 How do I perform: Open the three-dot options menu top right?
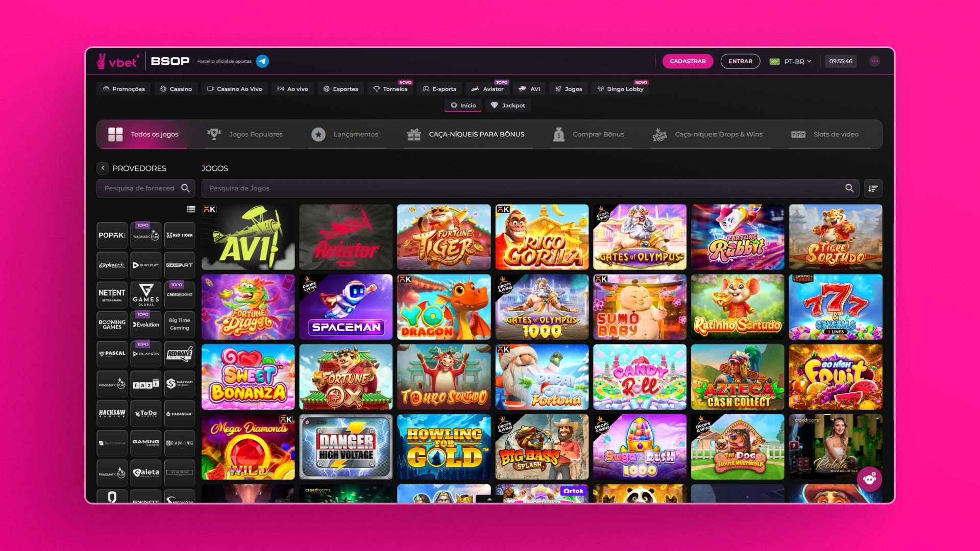pos(875,61)
